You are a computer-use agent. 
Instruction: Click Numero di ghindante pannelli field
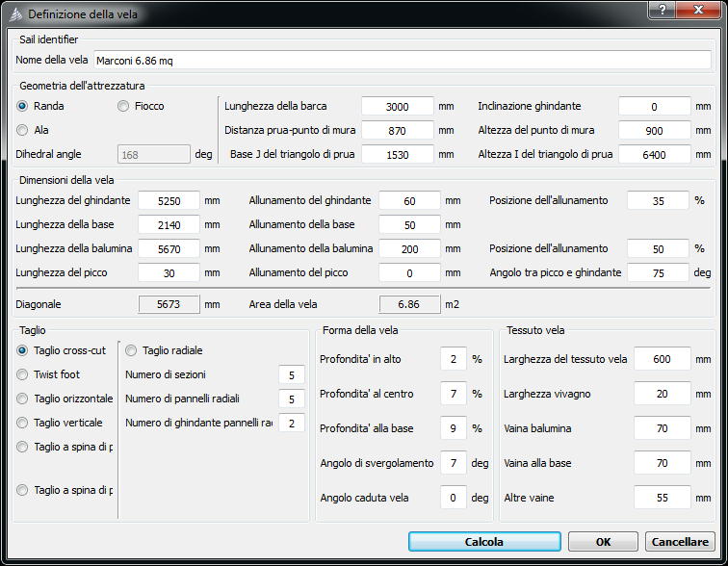tap(292, 424)
